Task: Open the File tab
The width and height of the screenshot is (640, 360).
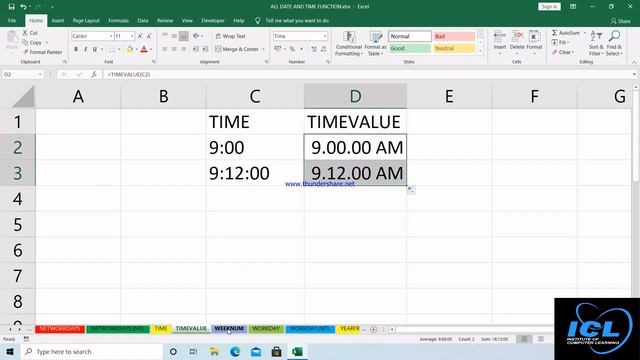Action: (x=12, y=20)
